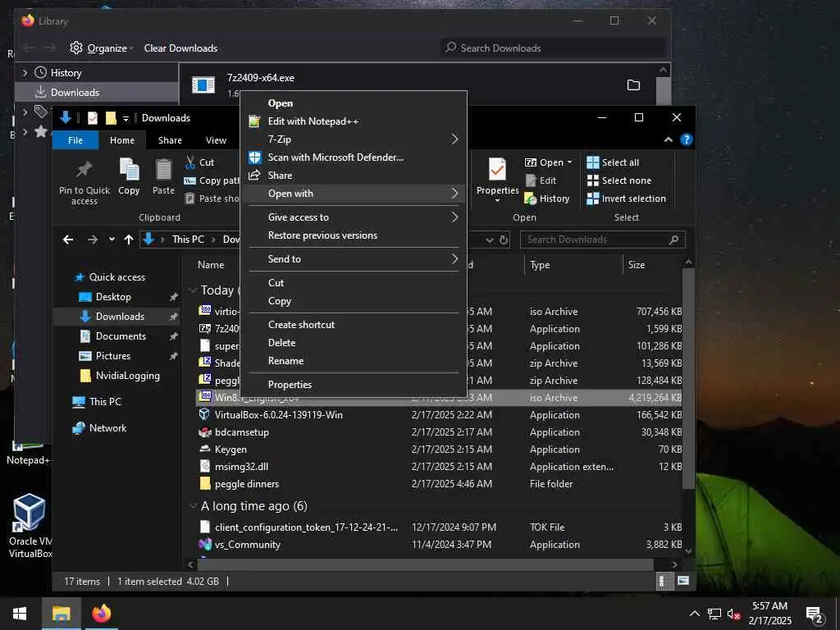The height and width of the screenshot is (630, 840).
Task: Click the Search Downloads box in Explorer
Action: pos(603,240)
